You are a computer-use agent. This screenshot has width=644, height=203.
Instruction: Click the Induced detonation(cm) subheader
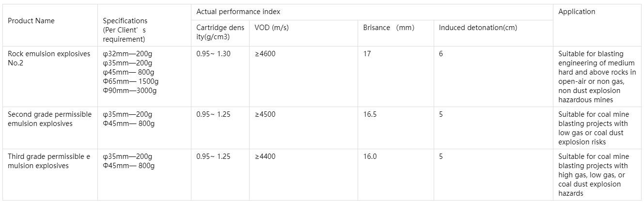coord(478,28)
